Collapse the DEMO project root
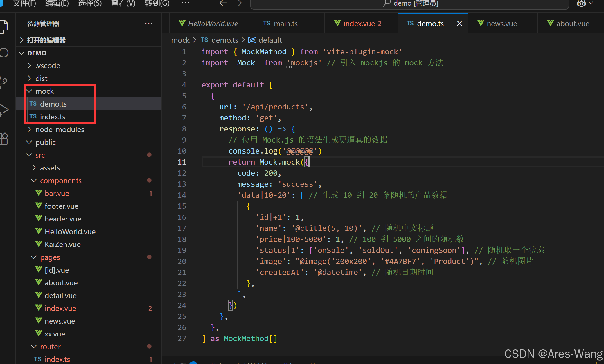This screenshot has width=604, height=364. (89, 53)
